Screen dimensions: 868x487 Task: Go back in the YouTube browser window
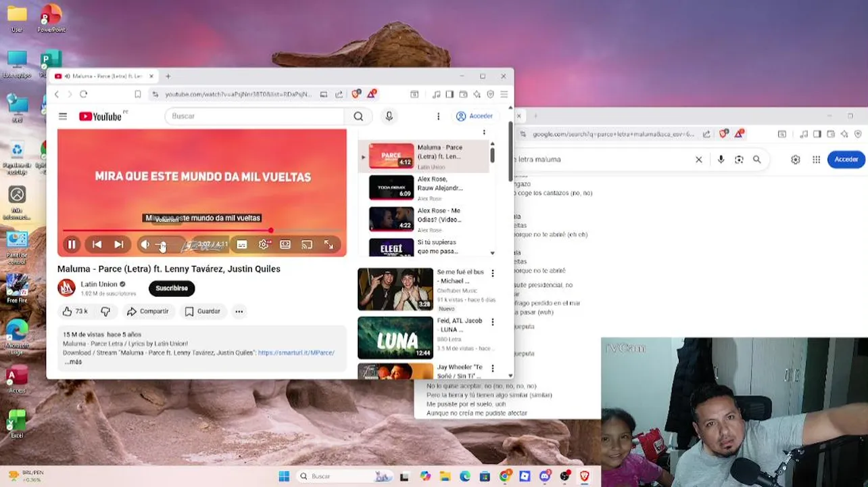[x=57, y=95]
